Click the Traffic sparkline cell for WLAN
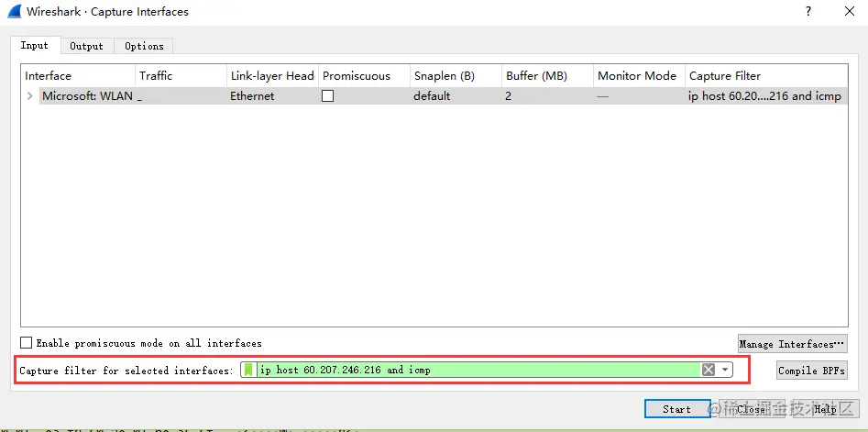The height and width of the screenshot is (432, 868). click(x=181, y=95)
